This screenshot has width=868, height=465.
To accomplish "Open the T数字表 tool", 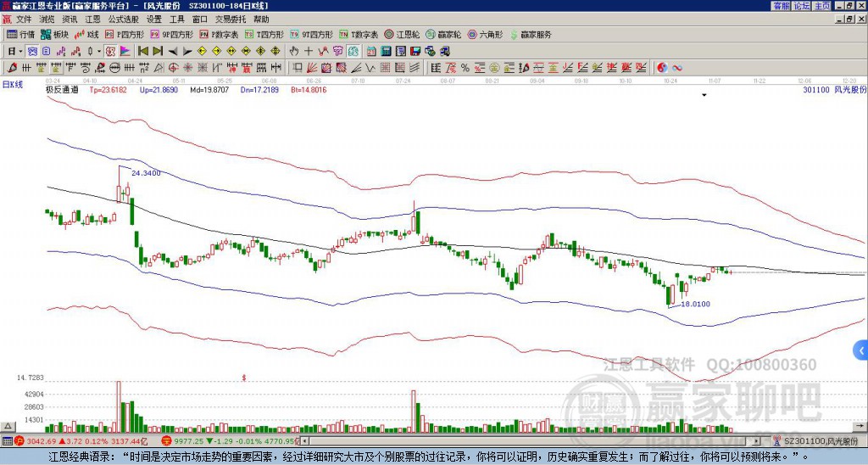I will 359,35.
